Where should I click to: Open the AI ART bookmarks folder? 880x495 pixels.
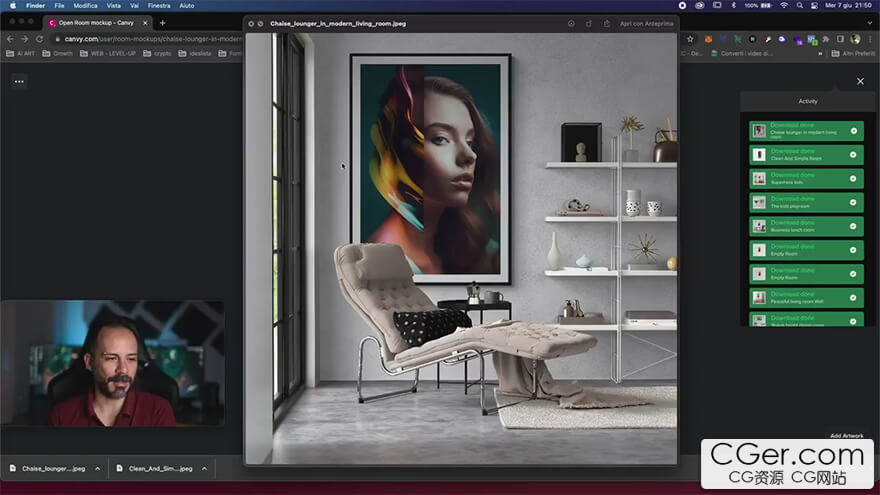(21, 53)
